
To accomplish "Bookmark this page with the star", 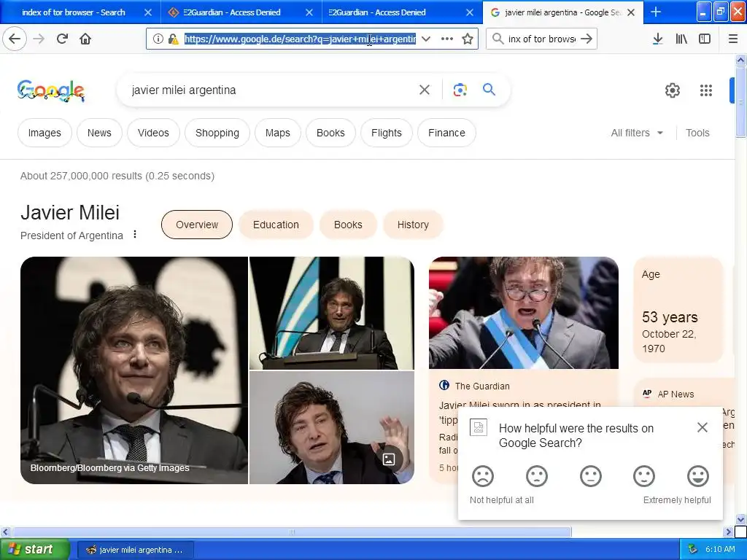I will [468, 39].
